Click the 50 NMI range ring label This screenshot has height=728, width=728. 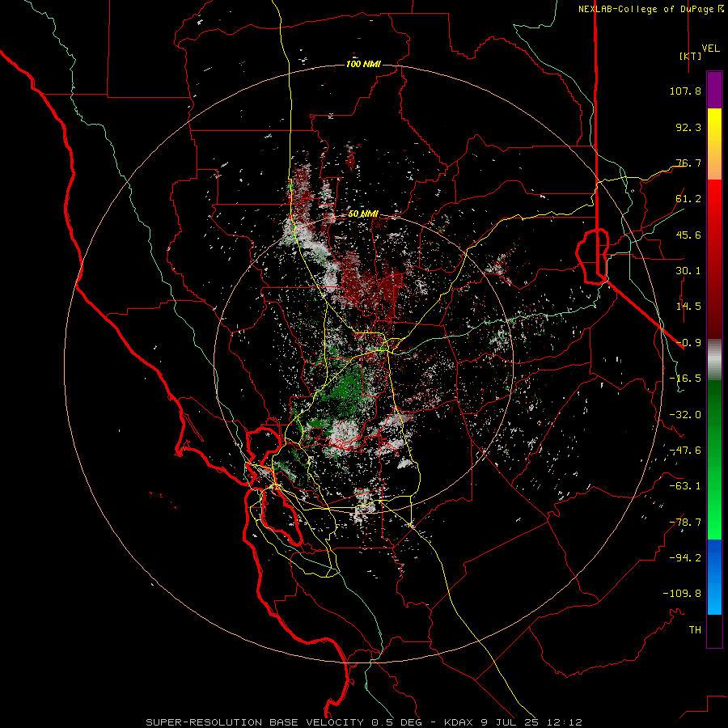pos(363,214)
